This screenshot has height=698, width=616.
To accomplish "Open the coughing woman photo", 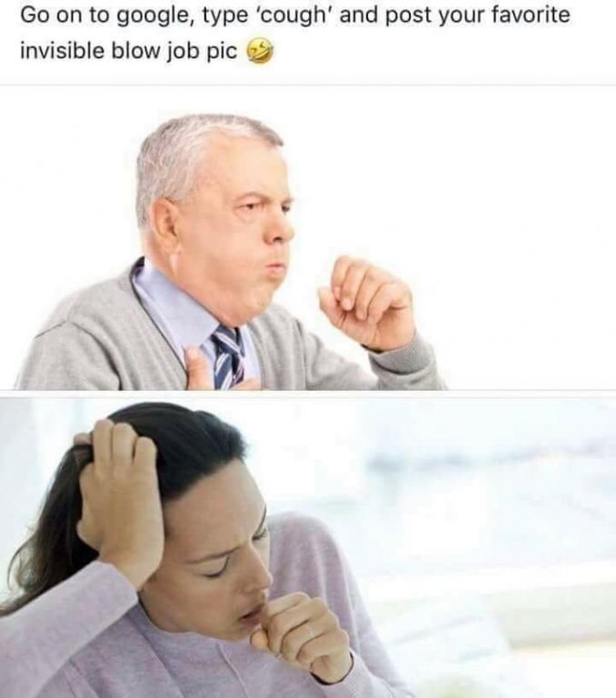I will coord(308,545).
